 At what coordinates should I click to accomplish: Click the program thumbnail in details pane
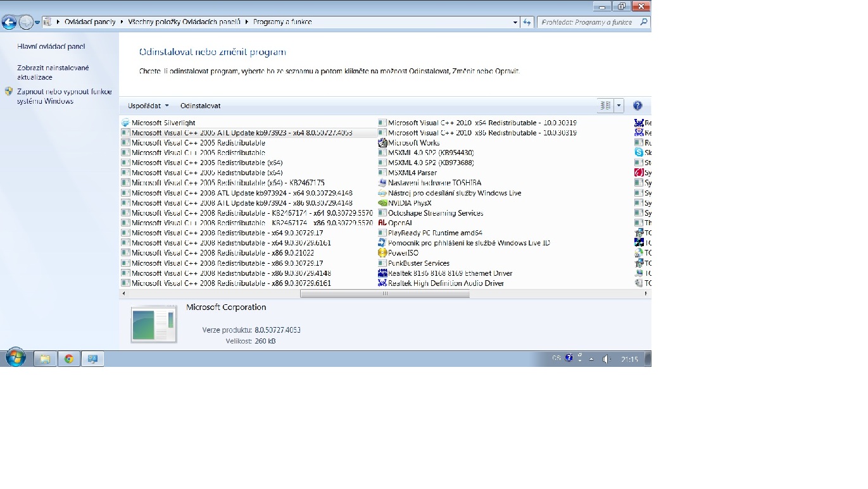coord(154,323)
